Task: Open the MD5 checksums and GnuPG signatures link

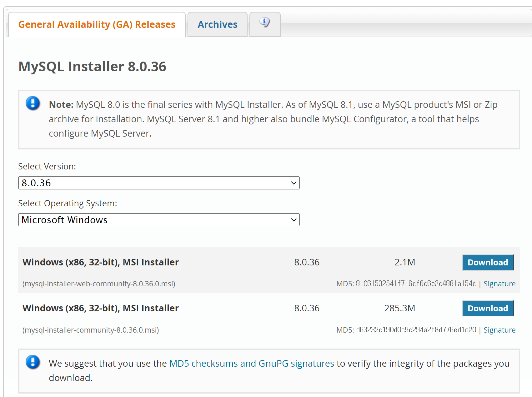Action: [x=252, y=364]
